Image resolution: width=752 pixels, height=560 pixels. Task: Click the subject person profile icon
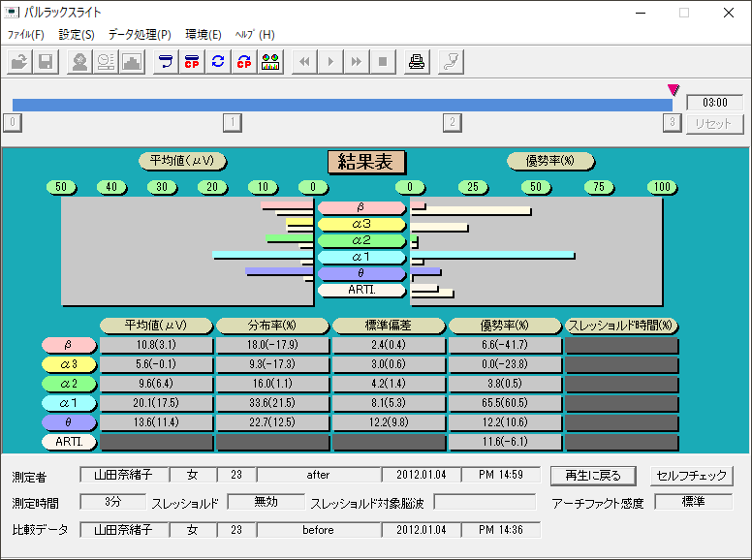pos(79,61)
